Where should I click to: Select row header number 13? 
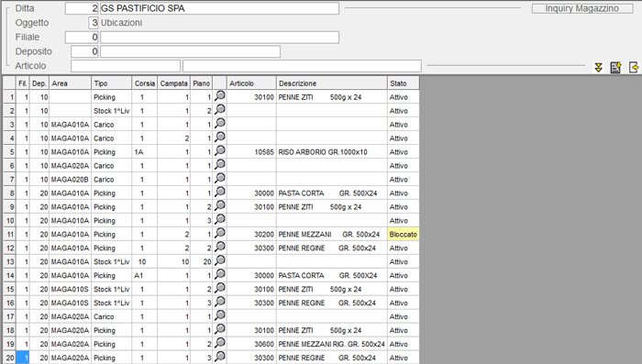(9, 261)
